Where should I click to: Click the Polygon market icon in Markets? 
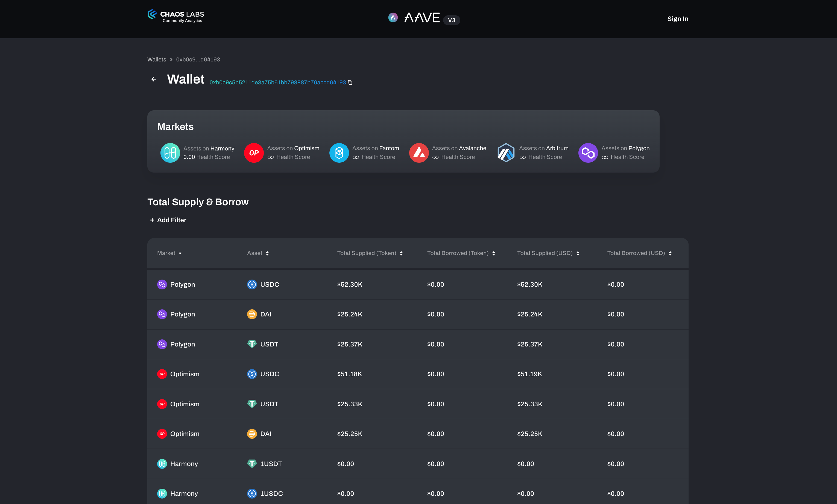[588, 153]
